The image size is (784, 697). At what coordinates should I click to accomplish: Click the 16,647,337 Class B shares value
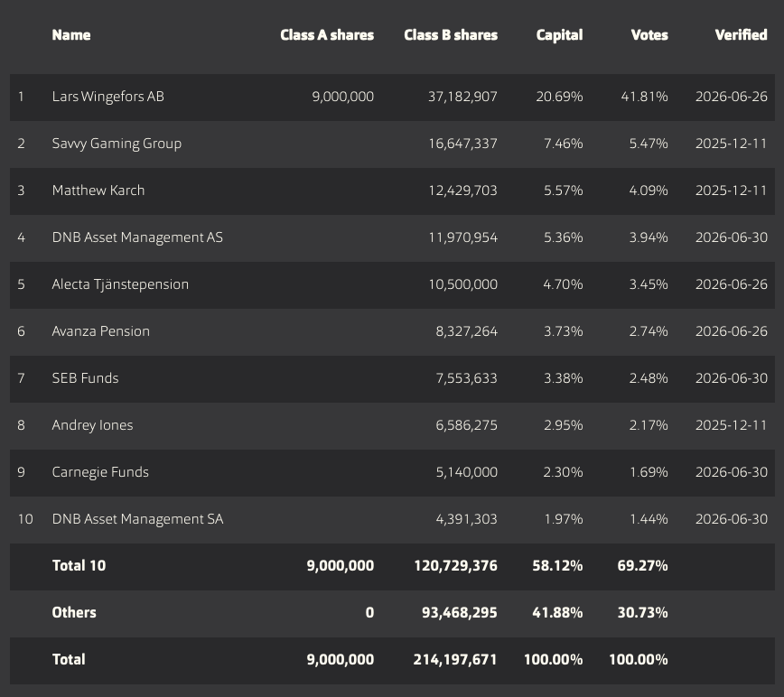click(463, 144)
